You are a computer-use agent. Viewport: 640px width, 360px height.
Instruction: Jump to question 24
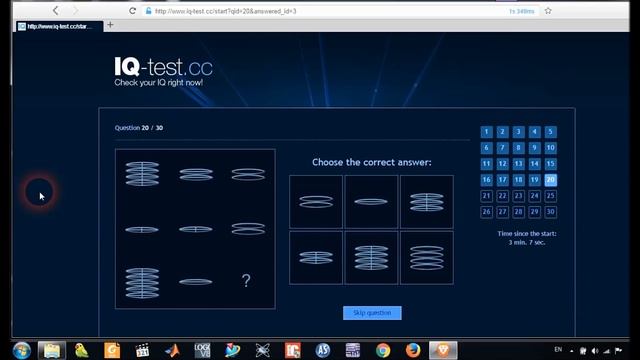coord(534,196)
